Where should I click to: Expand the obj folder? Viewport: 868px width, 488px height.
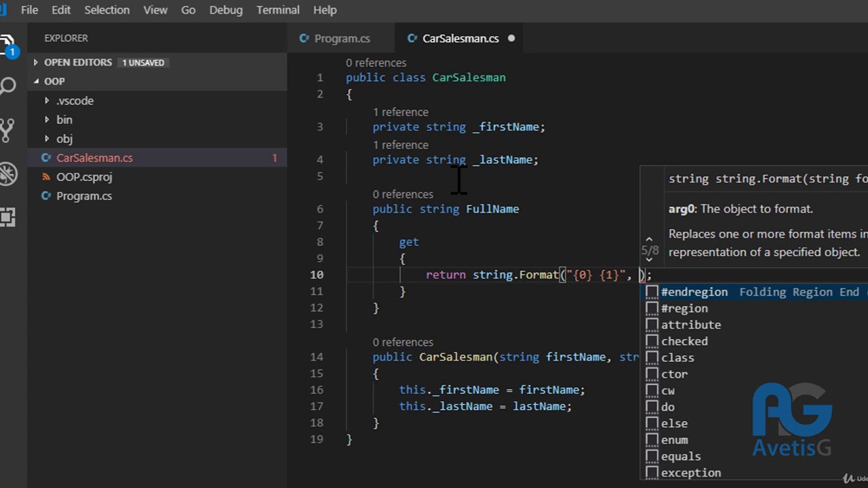[47, 139]
